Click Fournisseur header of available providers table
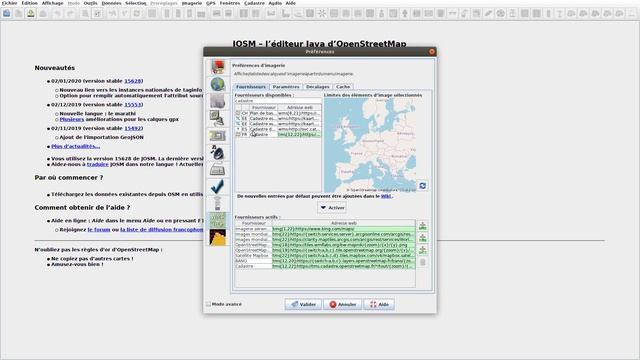 pos(264,107)
